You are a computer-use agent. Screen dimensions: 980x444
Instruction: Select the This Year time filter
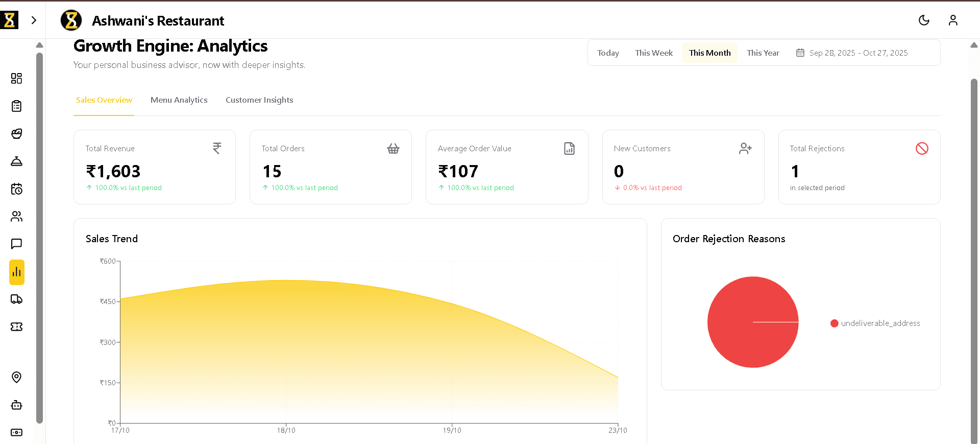pyautogui.click(x=763, y=53)
